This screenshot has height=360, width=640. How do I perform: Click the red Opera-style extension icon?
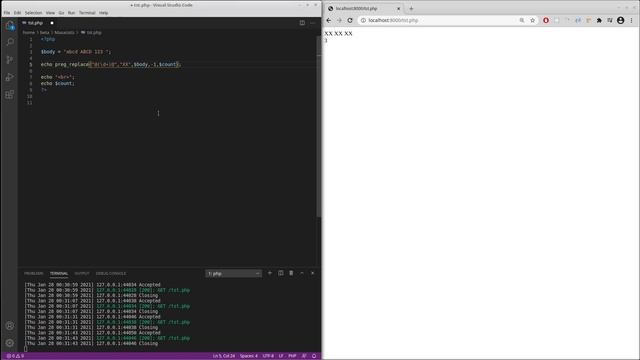coord(546,20)
